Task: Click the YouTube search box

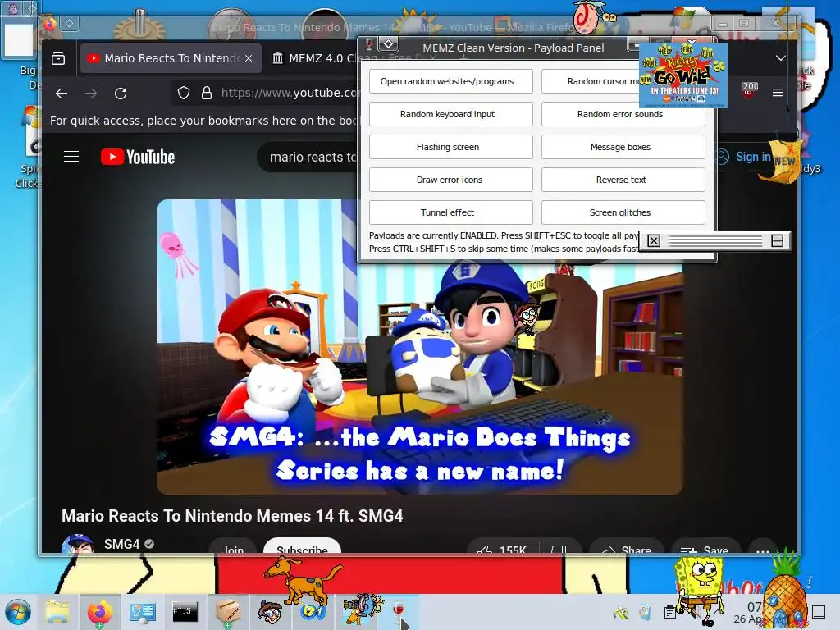Action: [308, 157]
